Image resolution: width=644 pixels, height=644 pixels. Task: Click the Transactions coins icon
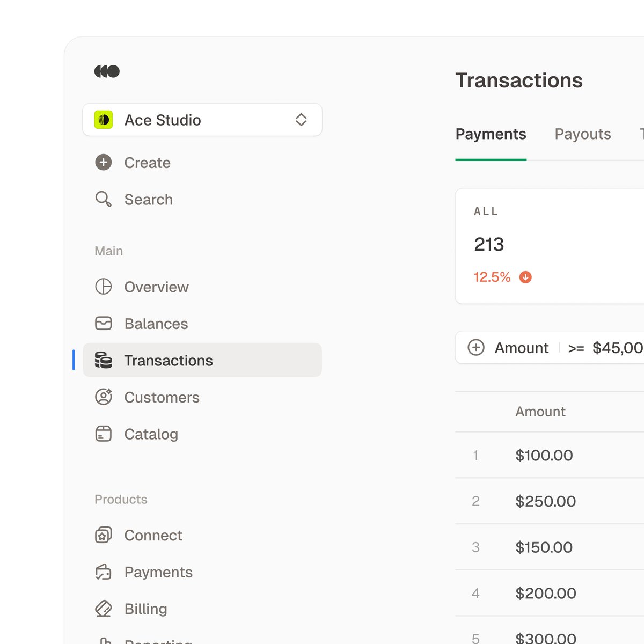[104, 360]
